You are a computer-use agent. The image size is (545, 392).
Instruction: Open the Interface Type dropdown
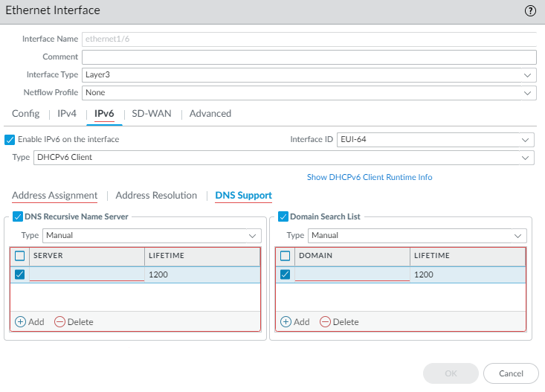[x=309, y=75]
